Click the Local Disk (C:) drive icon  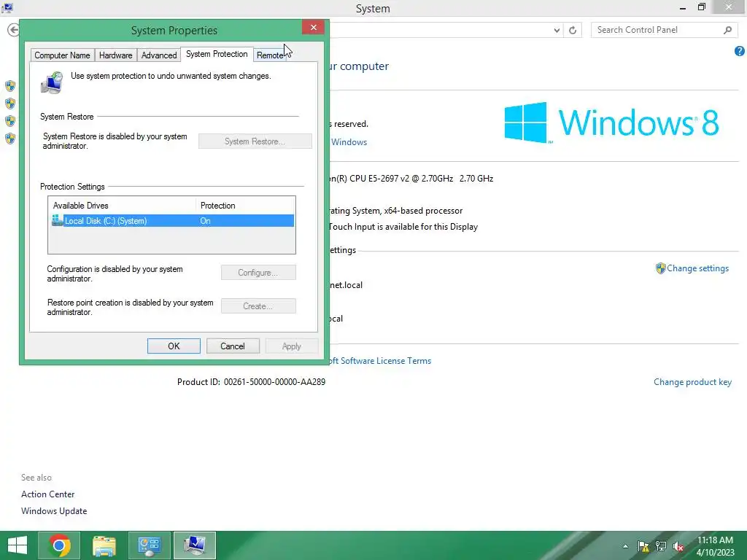57,220
